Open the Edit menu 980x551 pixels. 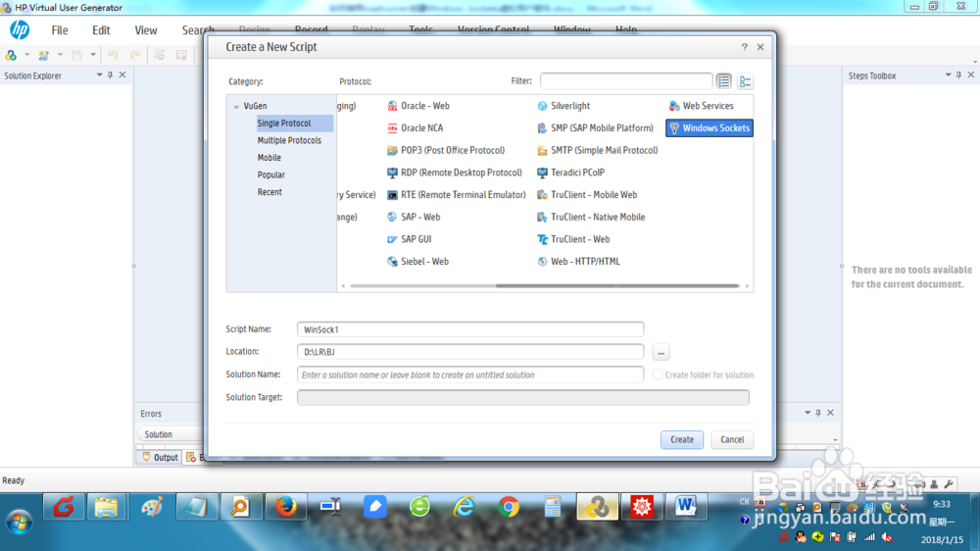point(101,30)
